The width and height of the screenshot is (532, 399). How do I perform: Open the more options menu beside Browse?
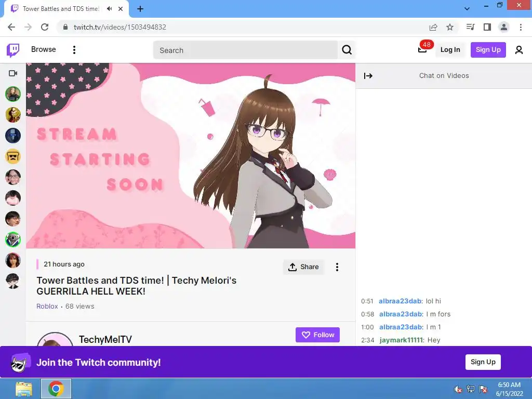(x=74, y=50)
